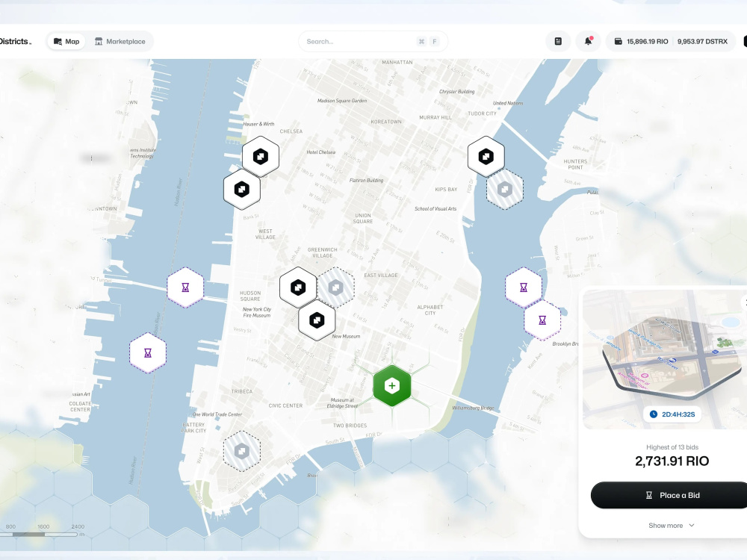Image resolution: width=747 pixels, height=560 pixels.
Task: Select lower auction hourglass hexagon near Brooklyn
Action: pos(542,320)
